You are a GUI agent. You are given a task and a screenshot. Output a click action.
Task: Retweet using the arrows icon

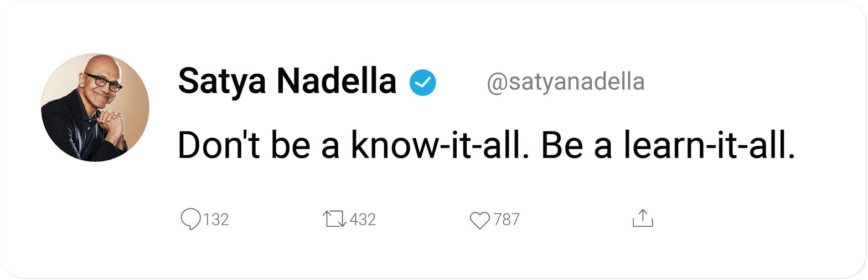tap(335, 219)
